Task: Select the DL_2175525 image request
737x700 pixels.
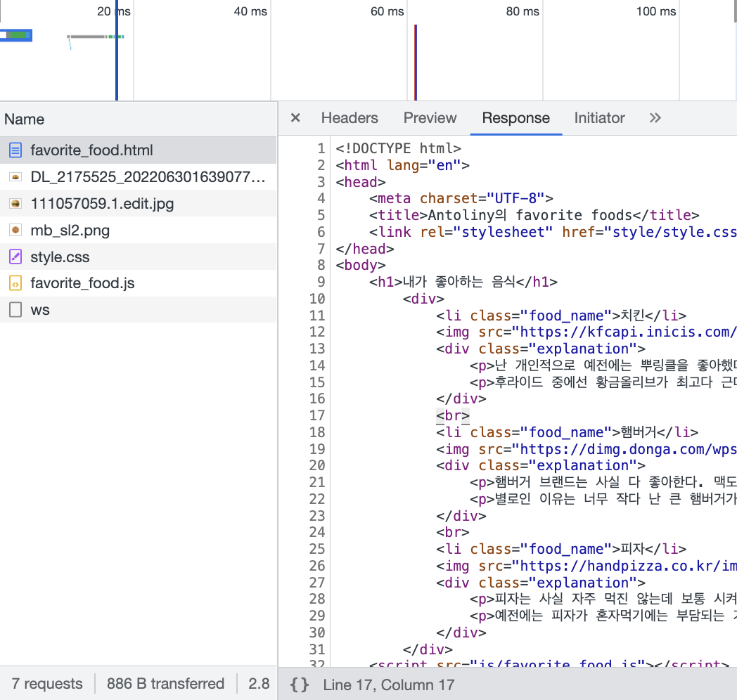Action: pos(138,177)
